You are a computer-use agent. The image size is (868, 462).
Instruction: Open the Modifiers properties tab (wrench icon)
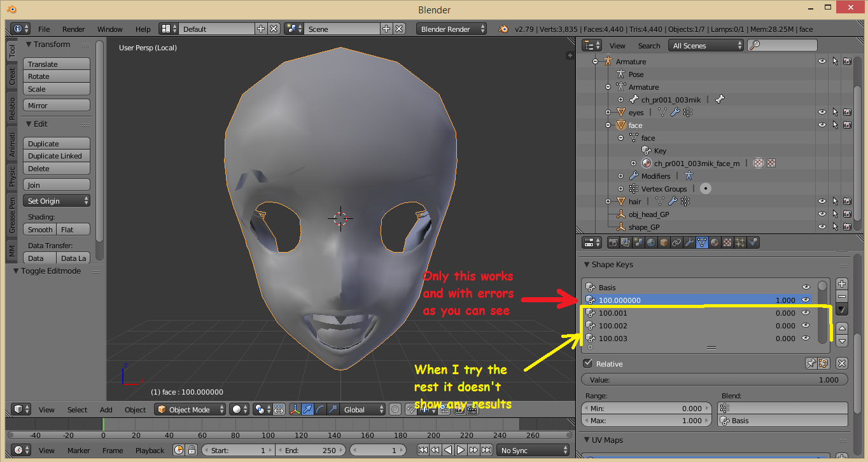click(689, 242)
